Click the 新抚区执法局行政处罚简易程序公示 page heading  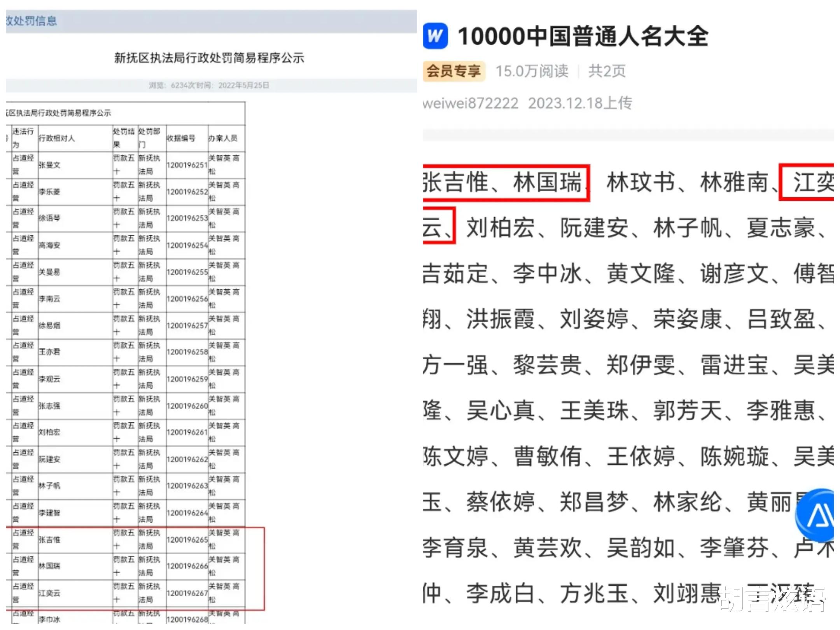[209, 58]
